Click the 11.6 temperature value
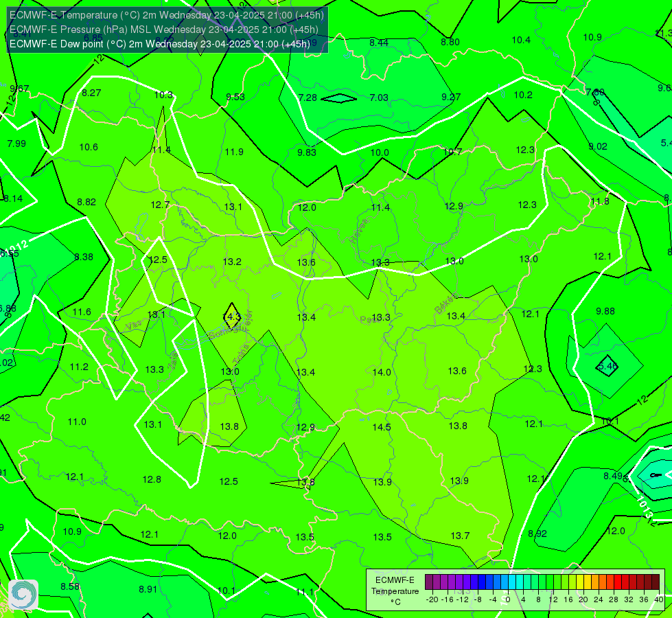This screenshot has width=672, height=618. (x=82, y=312)
